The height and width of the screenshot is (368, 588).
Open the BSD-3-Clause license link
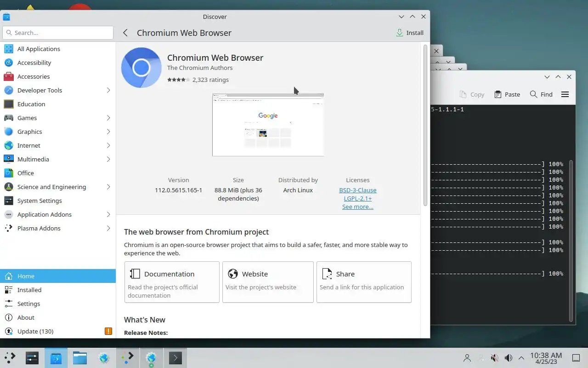coord(357,190)
